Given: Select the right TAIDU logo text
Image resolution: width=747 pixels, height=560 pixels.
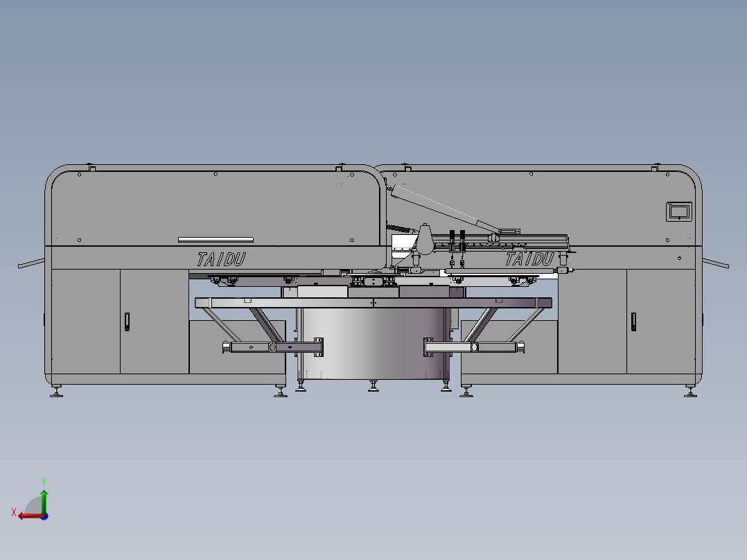Looking at the screenshot, I should click(529, 259).
